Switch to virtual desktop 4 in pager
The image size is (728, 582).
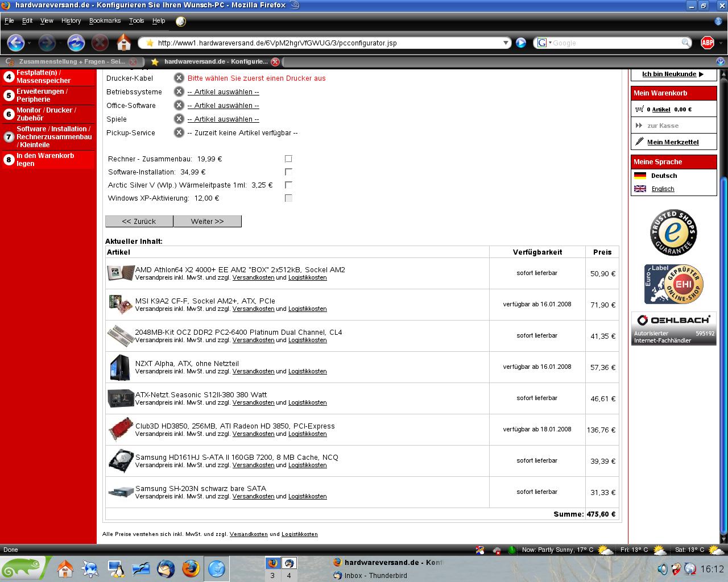point(289,569)
